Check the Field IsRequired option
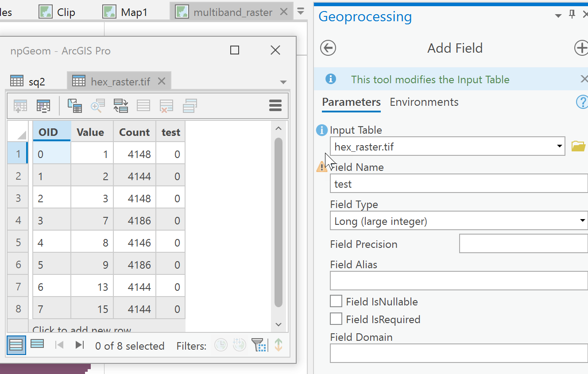Image resolution: width=588 pixels, height=374 pixels. 336,319
